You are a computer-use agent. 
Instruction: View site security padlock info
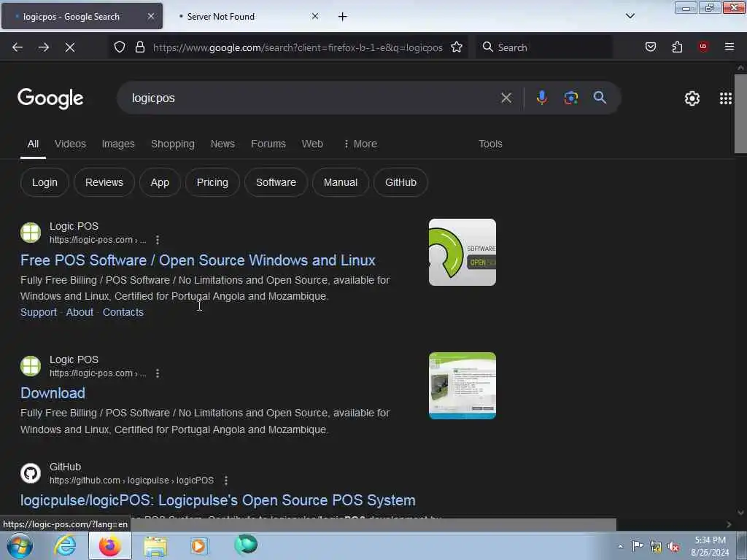(139, 47)
